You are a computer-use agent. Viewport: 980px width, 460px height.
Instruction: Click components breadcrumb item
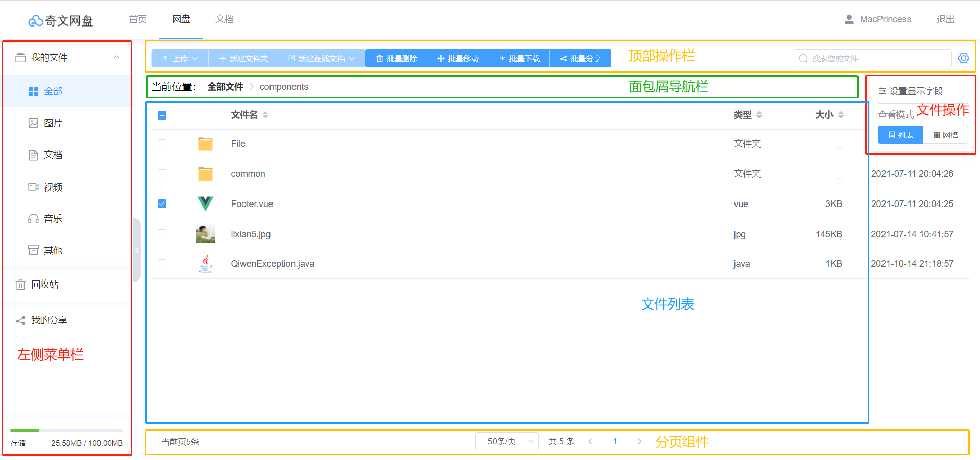click(x=284, y=87)
